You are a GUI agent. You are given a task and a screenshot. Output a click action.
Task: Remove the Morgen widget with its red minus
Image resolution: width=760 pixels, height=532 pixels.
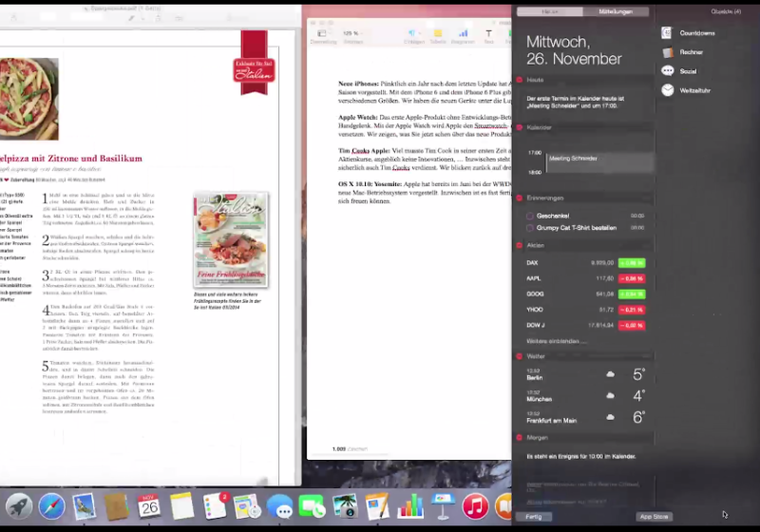519,438
